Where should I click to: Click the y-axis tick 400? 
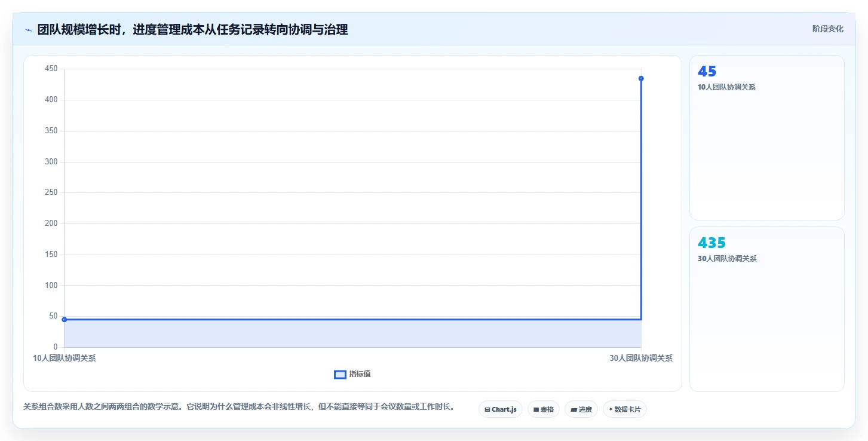pos(51,100)
